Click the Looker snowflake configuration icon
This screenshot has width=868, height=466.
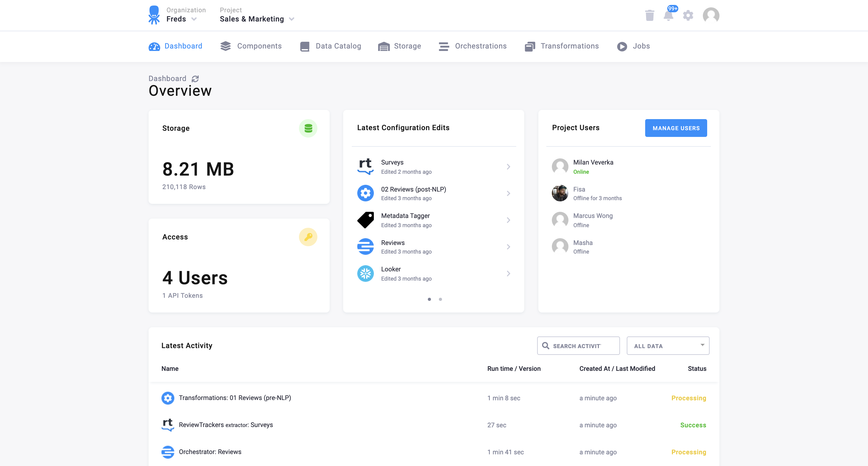tap(365, 273)
